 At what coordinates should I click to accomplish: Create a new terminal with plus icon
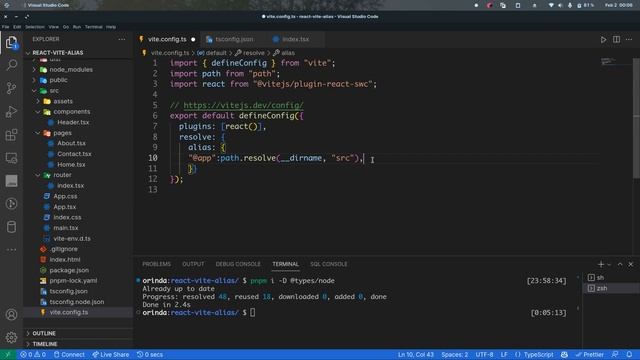[600, 264]
